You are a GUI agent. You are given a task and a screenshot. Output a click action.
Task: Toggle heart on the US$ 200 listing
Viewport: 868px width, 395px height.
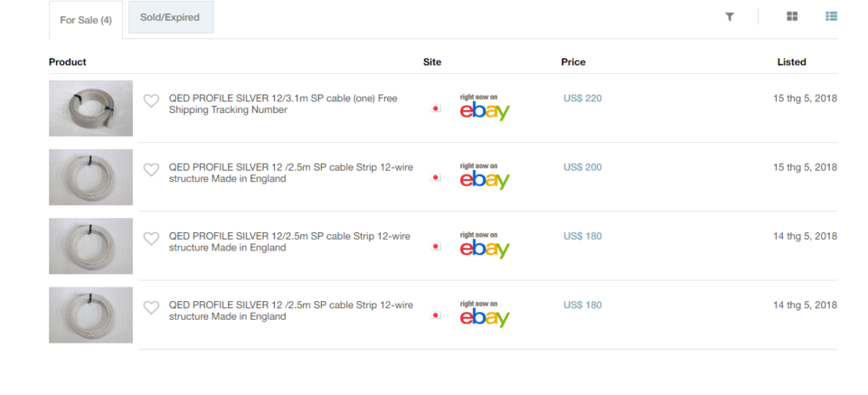(x=151, y=170)
